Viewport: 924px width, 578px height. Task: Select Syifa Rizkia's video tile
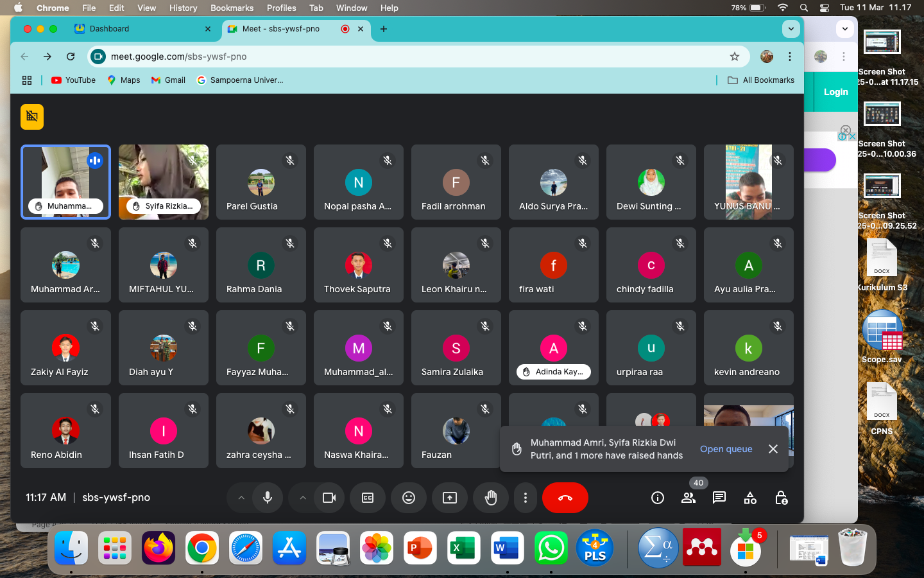[164, 182]
